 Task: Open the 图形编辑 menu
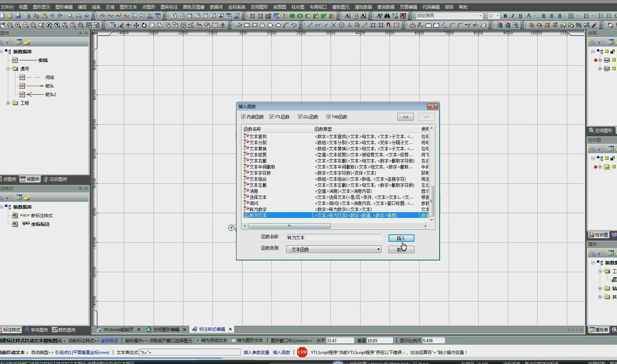[x=64, y=7]
